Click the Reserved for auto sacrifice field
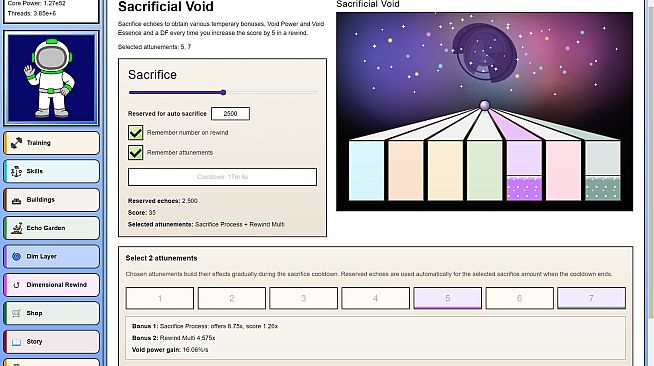 point(230,113)
